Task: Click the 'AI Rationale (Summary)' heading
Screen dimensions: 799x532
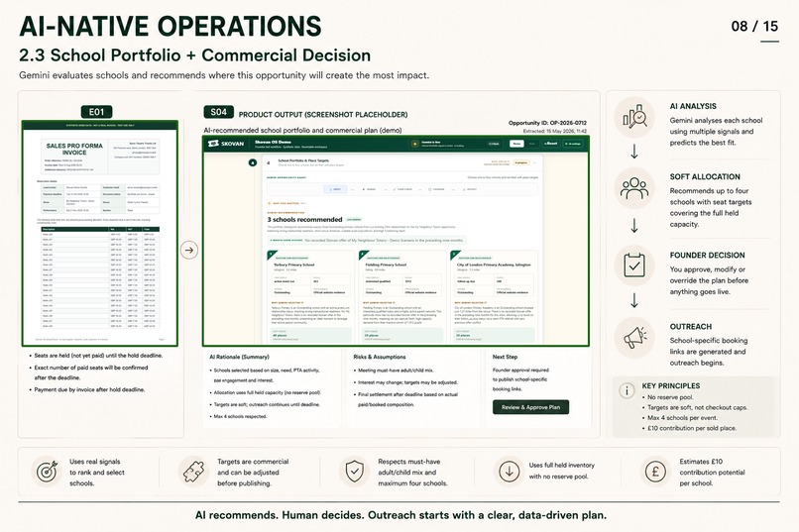Action: pos(239,357)
